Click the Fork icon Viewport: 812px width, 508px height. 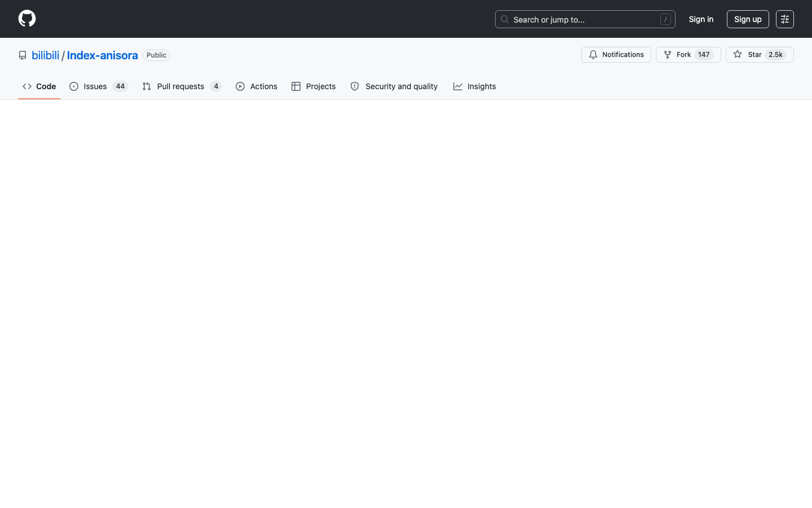click(668, 55)
